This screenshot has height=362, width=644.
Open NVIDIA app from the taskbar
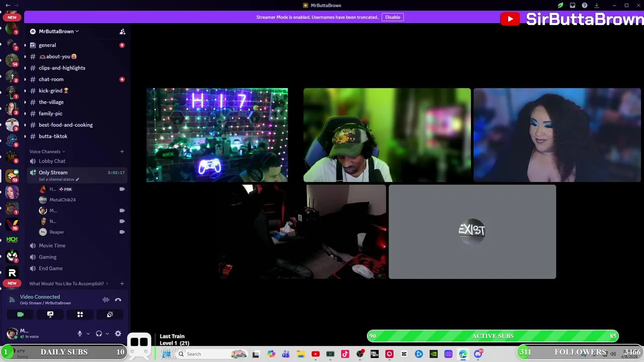(434, 354)
